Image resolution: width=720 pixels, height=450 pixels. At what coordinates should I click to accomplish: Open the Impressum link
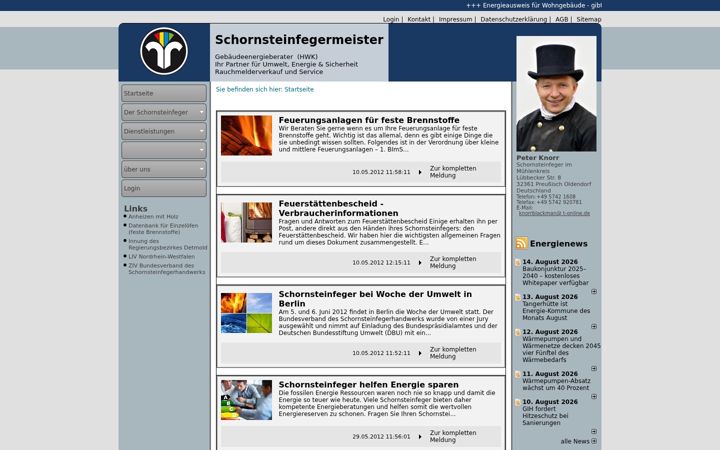point(455,19)
